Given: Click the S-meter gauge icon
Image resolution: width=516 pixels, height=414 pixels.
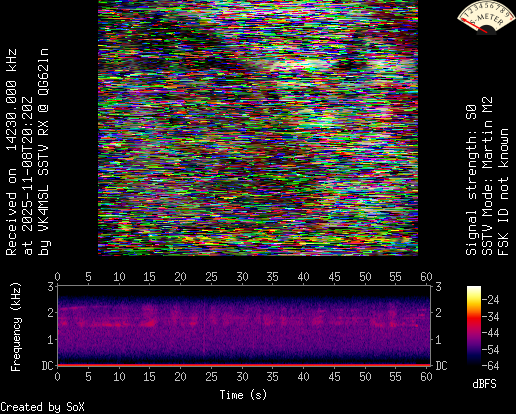Looking at the screenshot, I should [x=485, y=18].
